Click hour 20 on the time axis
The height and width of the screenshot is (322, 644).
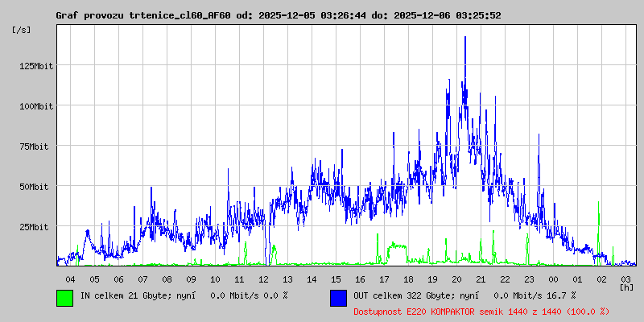coord(456,279)
